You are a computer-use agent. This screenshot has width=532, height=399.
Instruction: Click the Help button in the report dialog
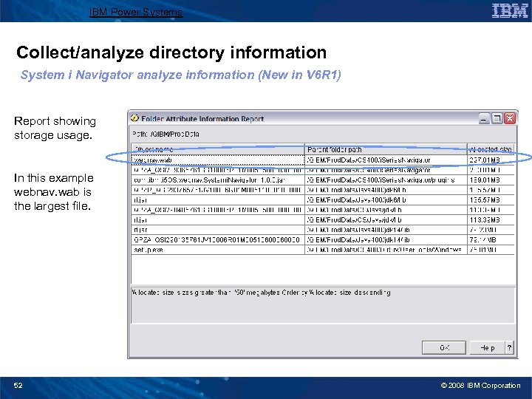coord(487,347)
